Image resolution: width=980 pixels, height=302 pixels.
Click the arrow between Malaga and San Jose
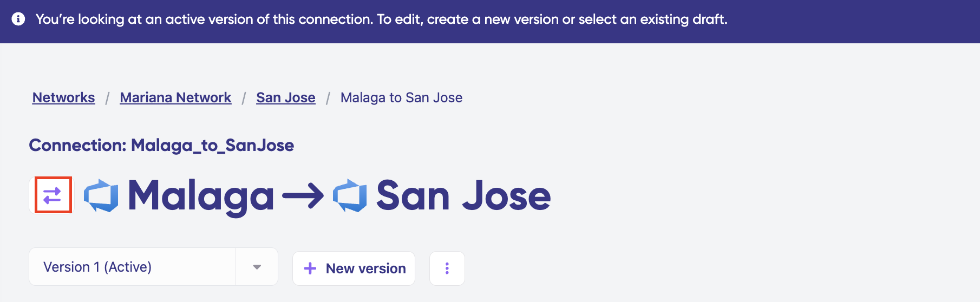point(303,196)
